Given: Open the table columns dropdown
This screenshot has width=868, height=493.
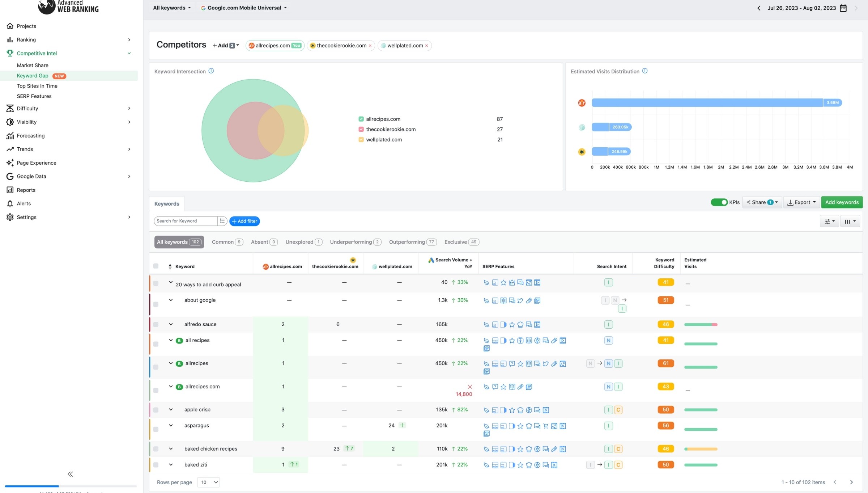Looking at the screenshot, I should [x=850, y=221].
